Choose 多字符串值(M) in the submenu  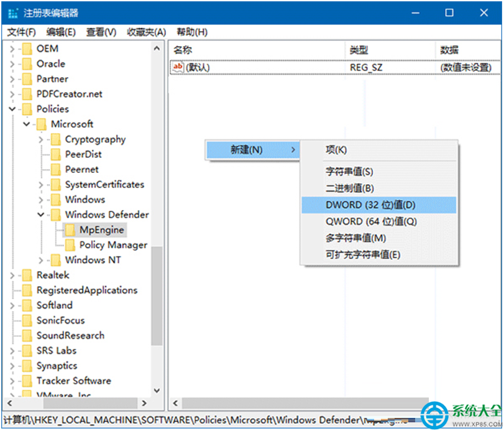(x=379, y=238)
